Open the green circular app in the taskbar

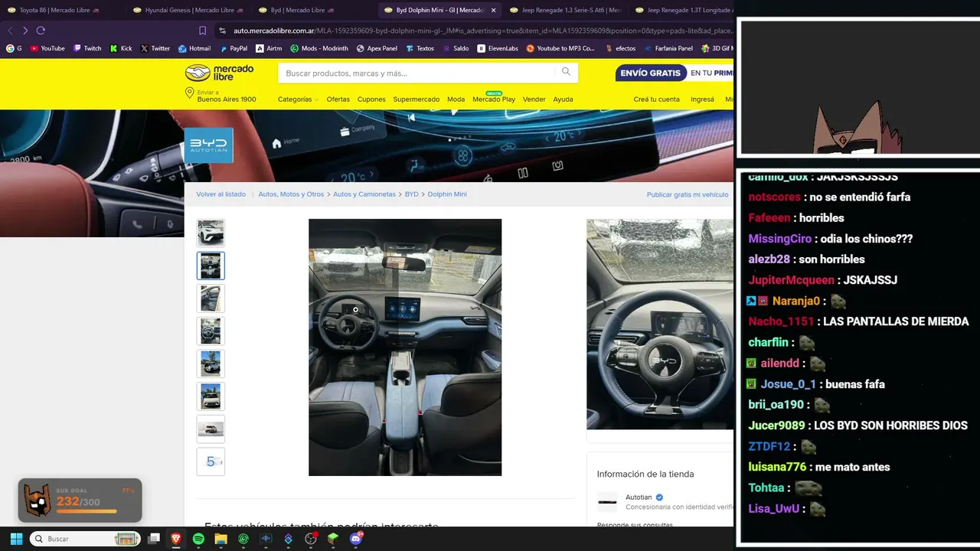tap(243, 539)
